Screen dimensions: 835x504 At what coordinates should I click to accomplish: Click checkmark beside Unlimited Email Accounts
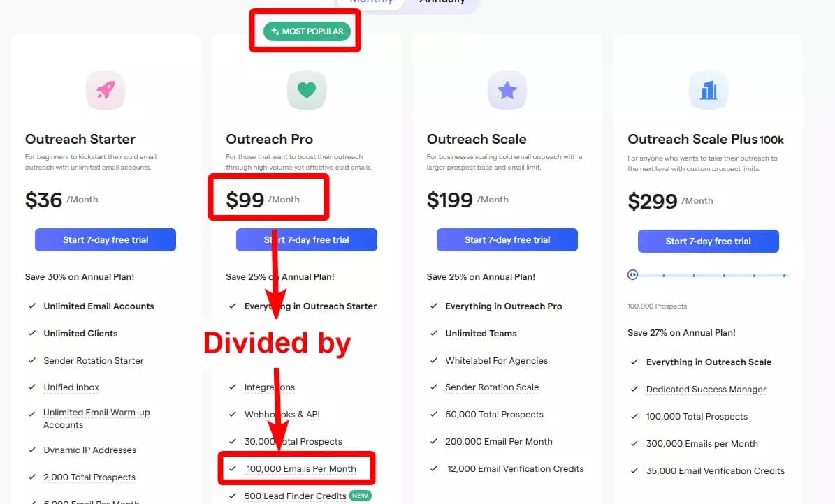(x=31, y=306)
